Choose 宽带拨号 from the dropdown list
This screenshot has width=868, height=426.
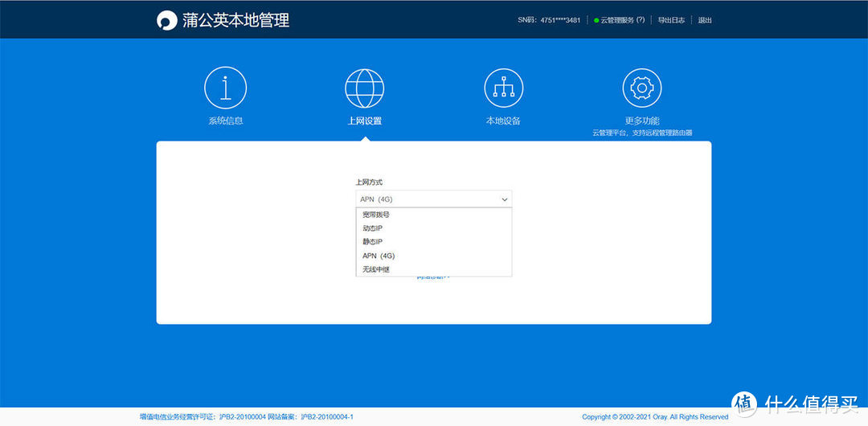click(376, 215)
